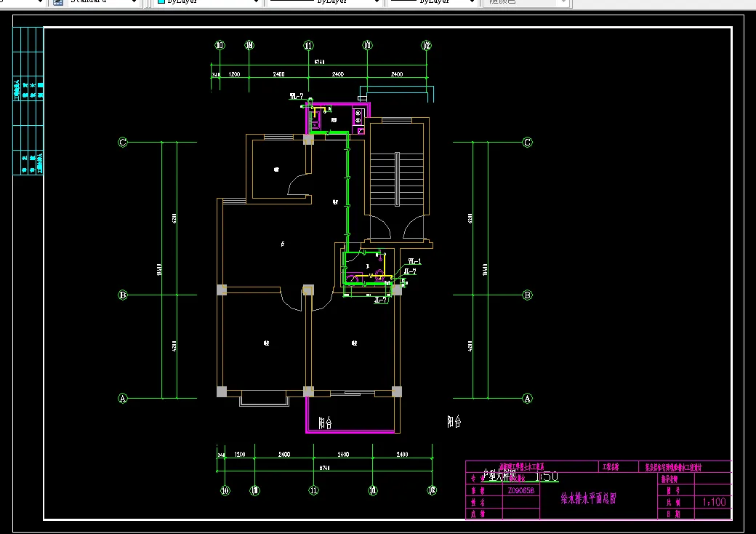Image resolution: width=756 pixels, height=534 pixels.
Task: Click the 阳台 label inside magenta balcony
Action: tap(326, 423)
